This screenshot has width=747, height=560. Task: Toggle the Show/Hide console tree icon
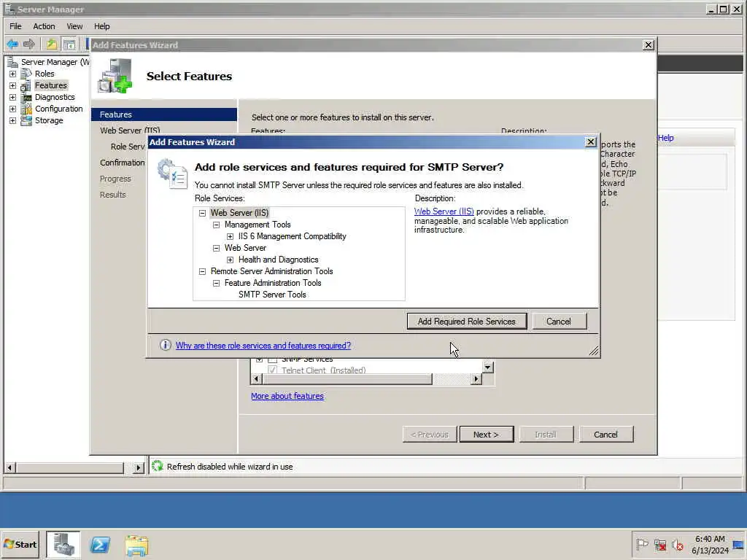[x=69, y=44]
